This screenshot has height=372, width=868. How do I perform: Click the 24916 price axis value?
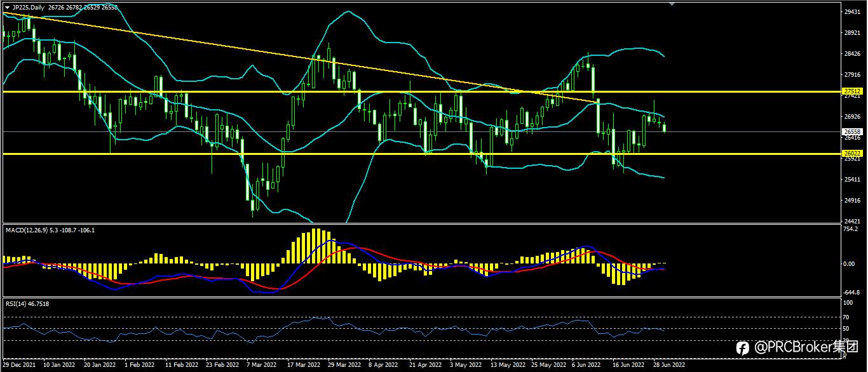pos(852,201)
